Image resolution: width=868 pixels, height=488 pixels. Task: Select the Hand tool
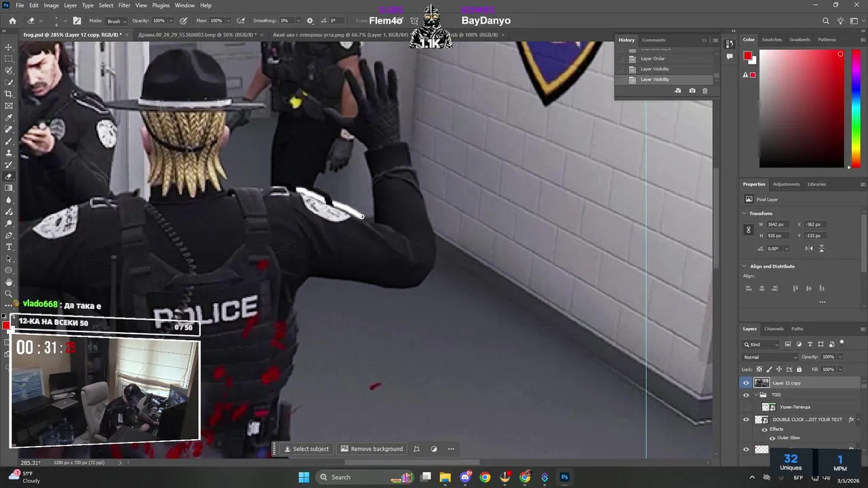pyautogui.click(x=9, y=282)
